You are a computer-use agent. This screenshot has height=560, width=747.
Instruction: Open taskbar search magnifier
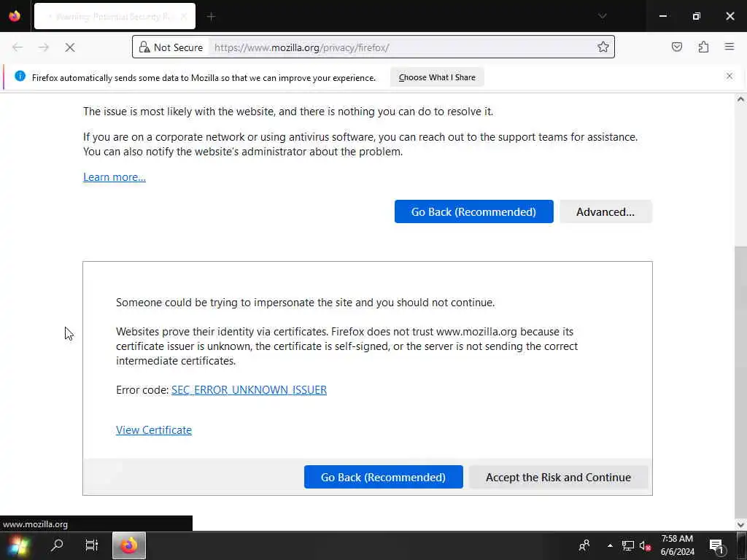pyautogui.click(x=57, y=545)
